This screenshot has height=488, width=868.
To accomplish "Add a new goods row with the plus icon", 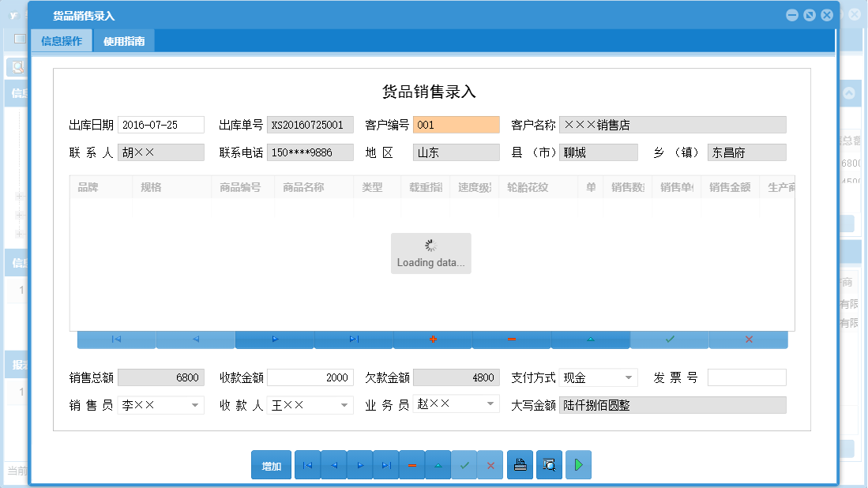I will point(432,339).
